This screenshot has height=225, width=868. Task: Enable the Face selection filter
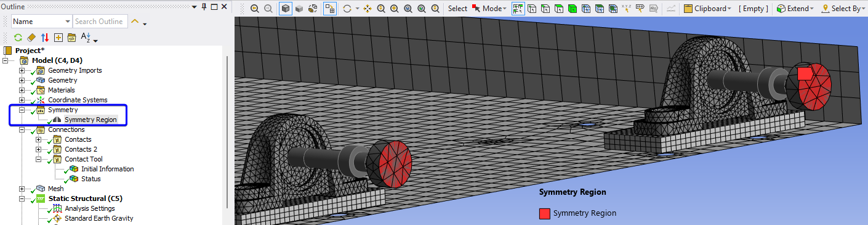point(558,9)
